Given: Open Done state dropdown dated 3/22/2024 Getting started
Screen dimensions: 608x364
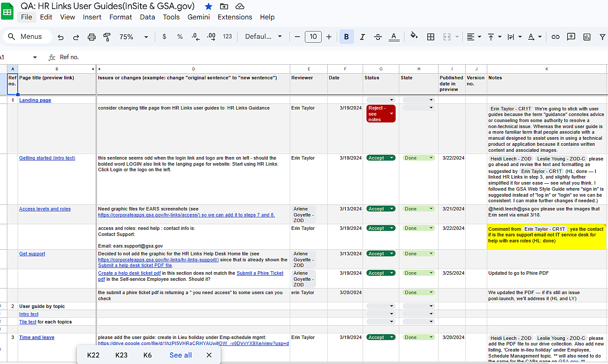Looking at the screenshot, I should [x=418, y=158].
